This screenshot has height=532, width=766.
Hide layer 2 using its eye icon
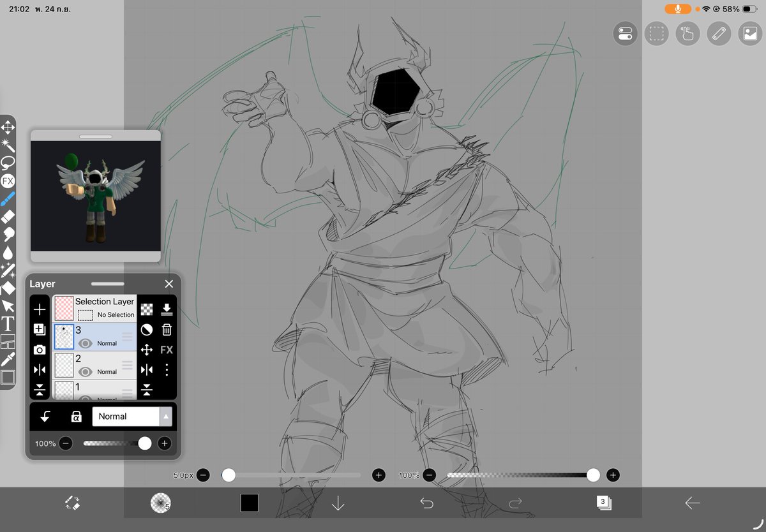click(86, 371)
